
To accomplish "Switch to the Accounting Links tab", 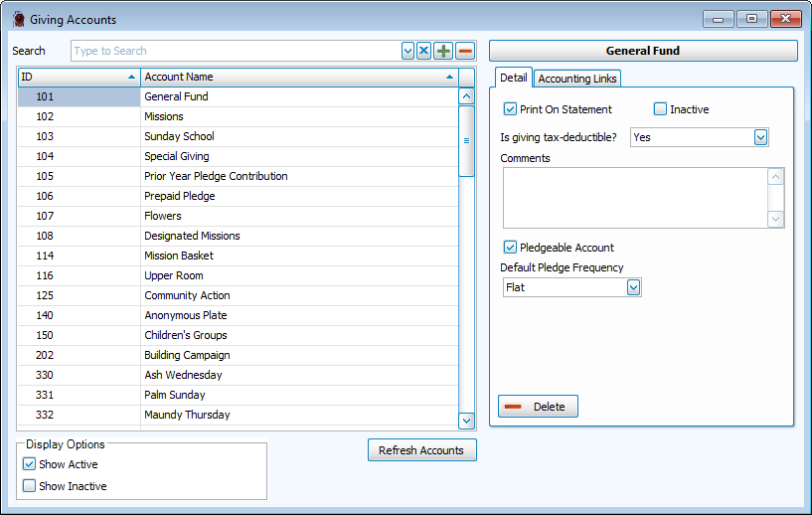I will pos(577,79).
